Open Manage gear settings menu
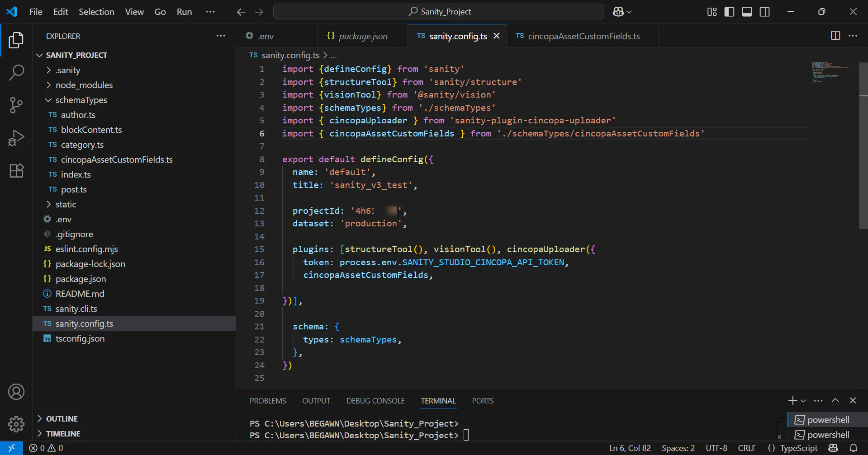The width and height of the screenshot is (868, 455). point(16,424)
